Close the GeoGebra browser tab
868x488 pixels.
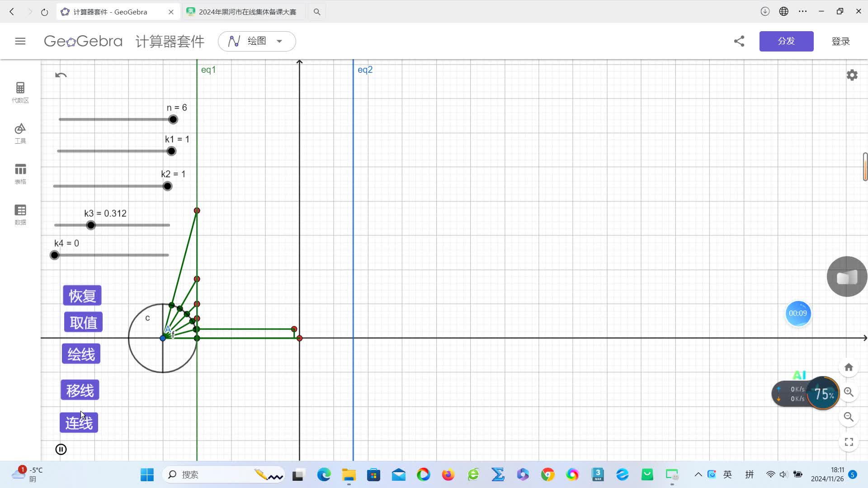click(x=171, y=12)
